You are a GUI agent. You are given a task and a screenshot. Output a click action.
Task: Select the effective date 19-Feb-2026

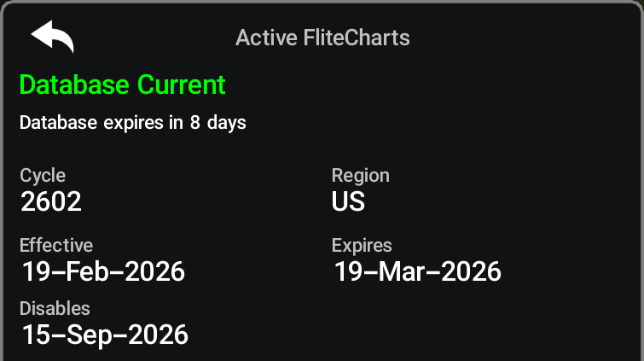click(x=103, y=271)
